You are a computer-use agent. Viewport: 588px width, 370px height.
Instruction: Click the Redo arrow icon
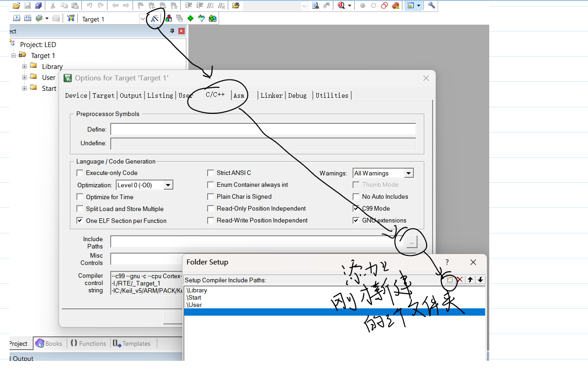tap(101, 5)
